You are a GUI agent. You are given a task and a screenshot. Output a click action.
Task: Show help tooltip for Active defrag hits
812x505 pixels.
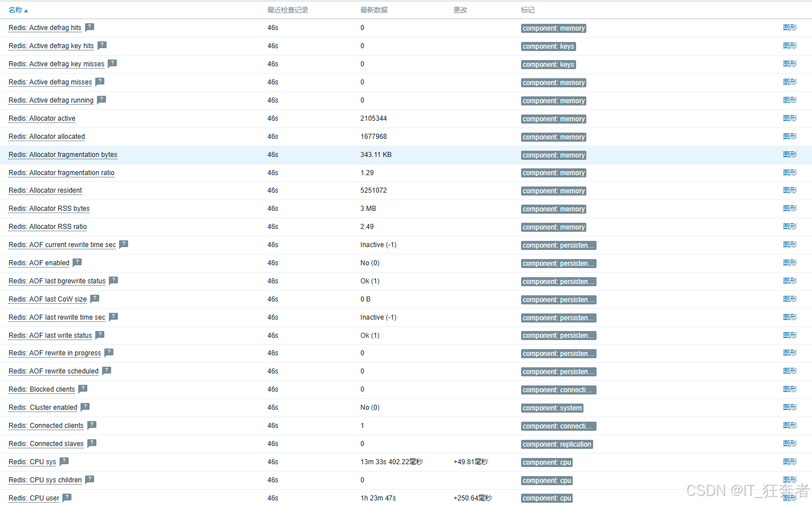click(90, 27)
